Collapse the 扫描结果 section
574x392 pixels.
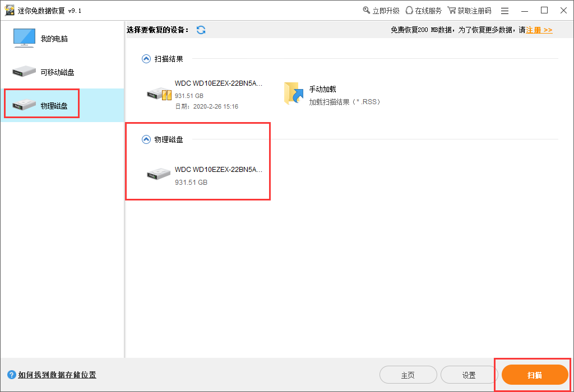point(146,59)
